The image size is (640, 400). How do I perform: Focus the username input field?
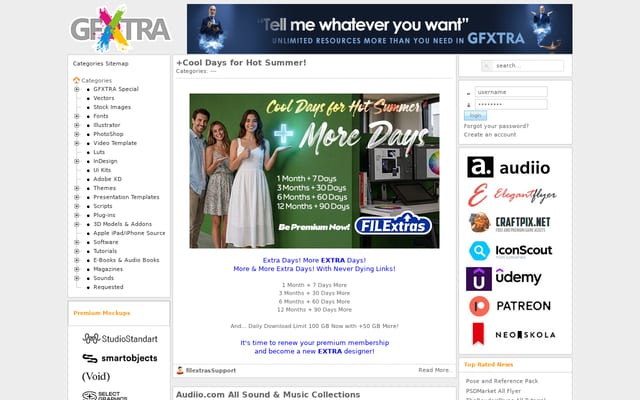(511, 92)
